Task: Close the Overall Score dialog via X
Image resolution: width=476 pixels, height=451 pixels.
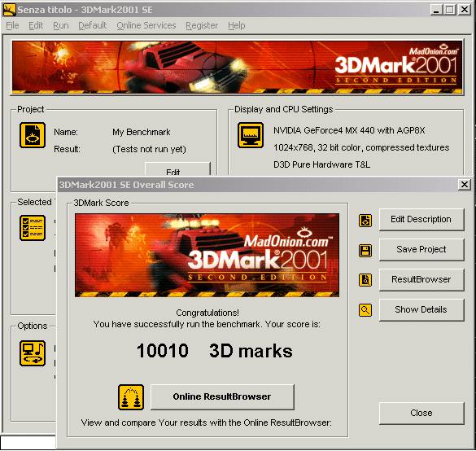Action: [464, 184]
